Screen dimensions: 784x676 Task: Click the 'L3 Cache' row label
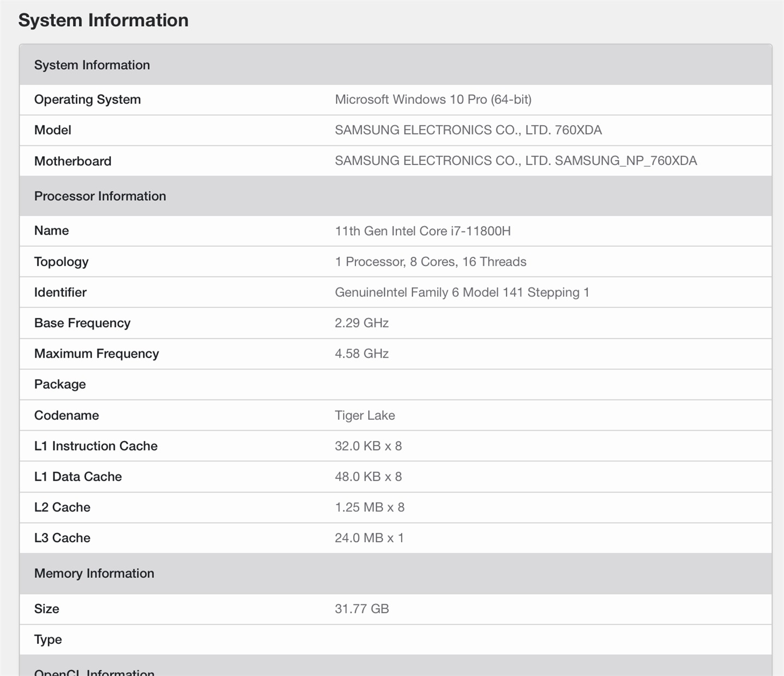pos(62,538)
